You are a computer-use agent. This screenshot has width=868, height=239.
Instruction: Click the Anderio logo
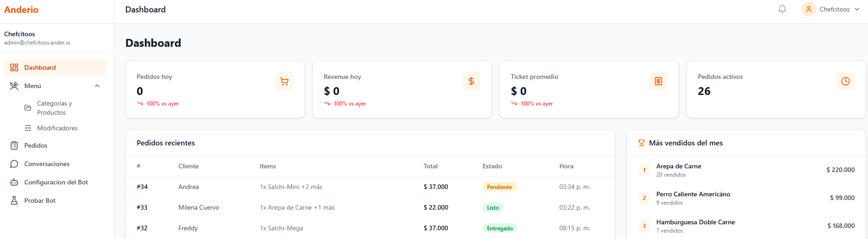pyautogui.click(x=22, y=10)
